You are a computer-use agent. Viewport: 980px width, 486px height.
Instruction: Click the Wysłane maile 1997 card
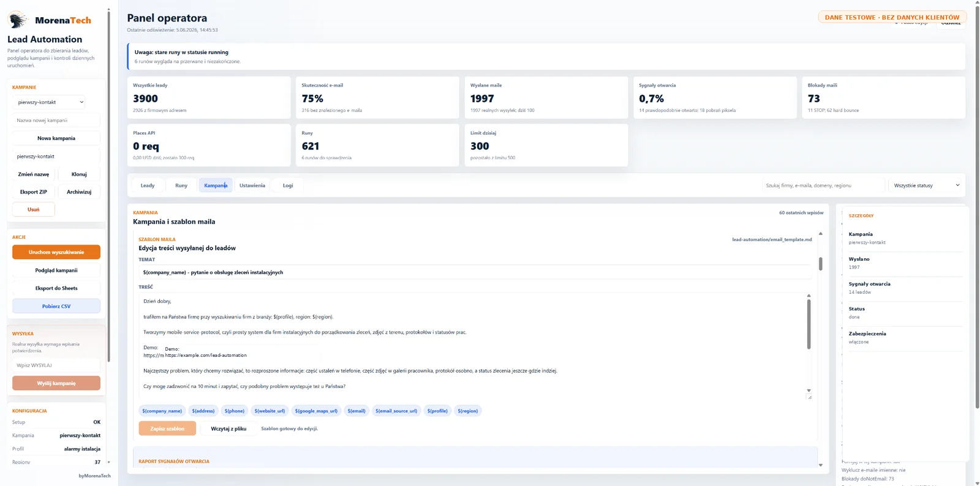pyautogui.click(x=546, y=97)
